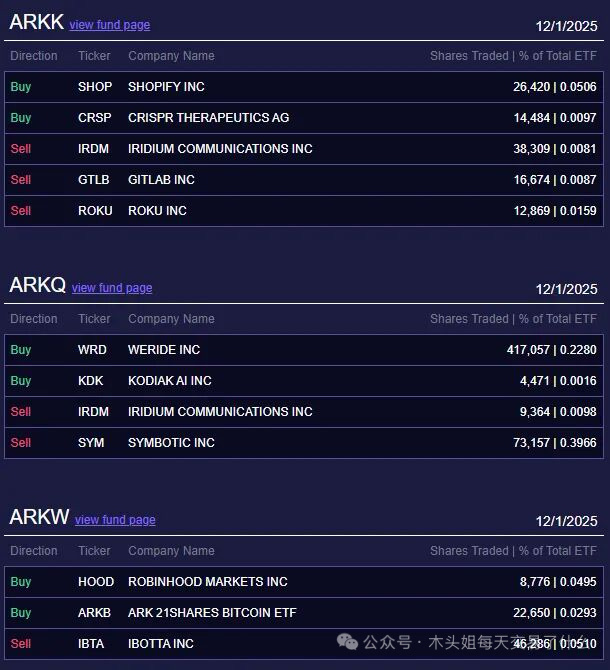Click the ARKK fund heading
Image resolution: width=610 pixels, height=670 pixels.
(x=36, y=22)
